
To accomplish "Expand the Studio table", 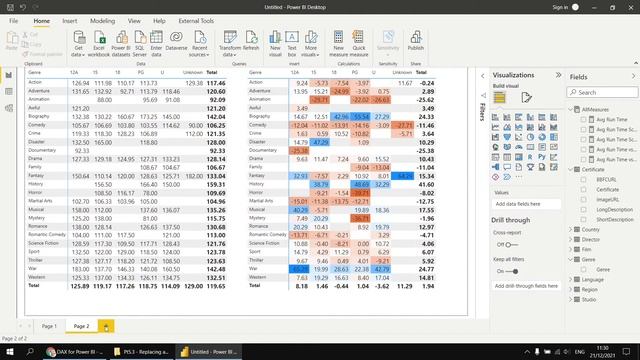I will click(x=571, y=300).
